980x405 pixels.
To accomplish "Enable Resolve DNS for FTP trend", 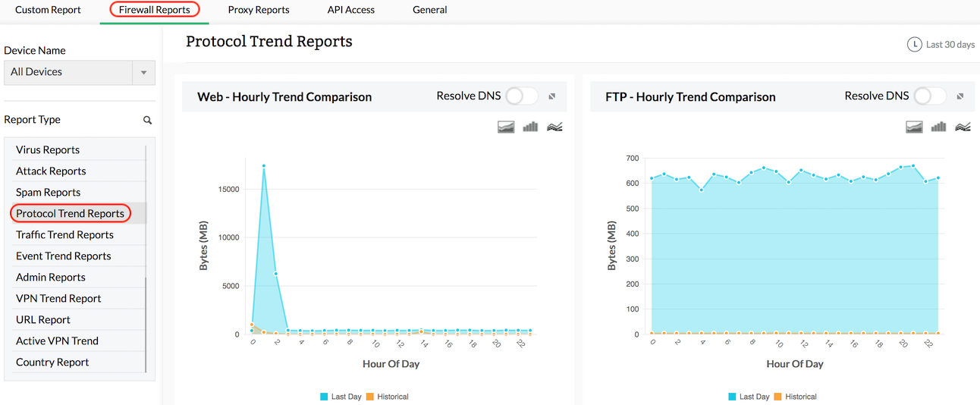I will [x=930, y=96].
